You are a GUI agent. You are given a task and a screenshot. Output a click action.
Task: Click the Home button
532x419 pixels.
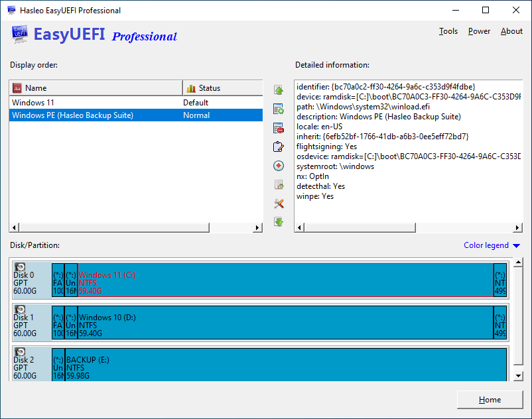[490, 400]
